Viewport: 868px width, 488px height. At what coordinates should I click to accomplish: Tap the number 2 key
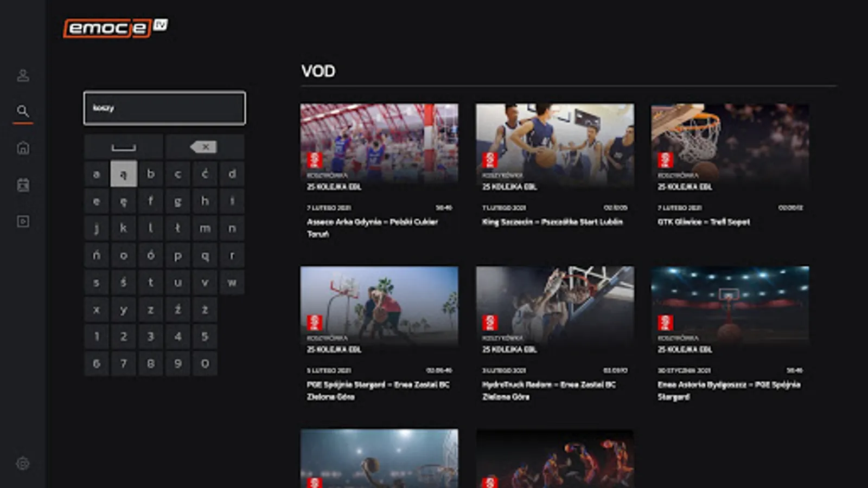point(124,337)
